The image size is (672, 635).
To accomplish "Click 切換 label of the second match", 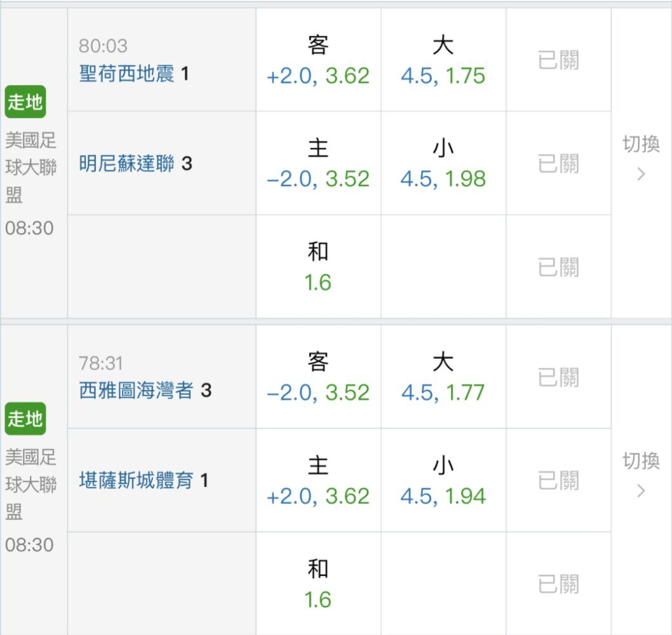I will (x=641, y=460).
